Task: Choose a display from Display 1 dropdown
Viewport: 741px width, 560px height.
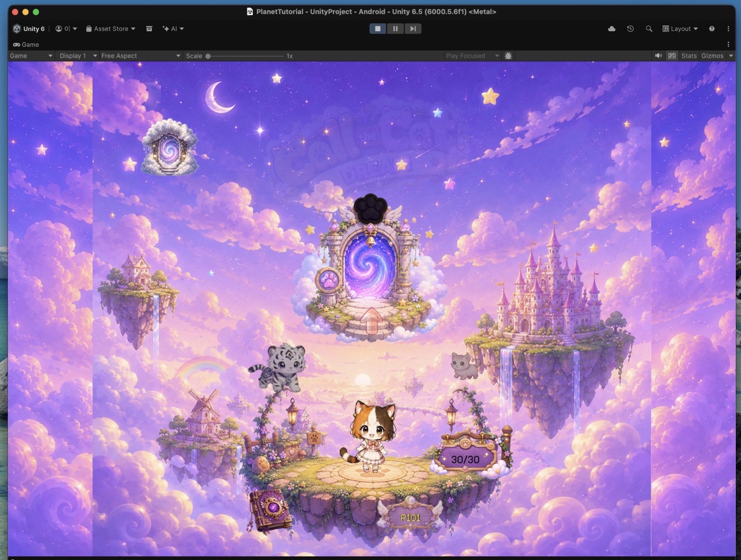Action: coord(78,56)
